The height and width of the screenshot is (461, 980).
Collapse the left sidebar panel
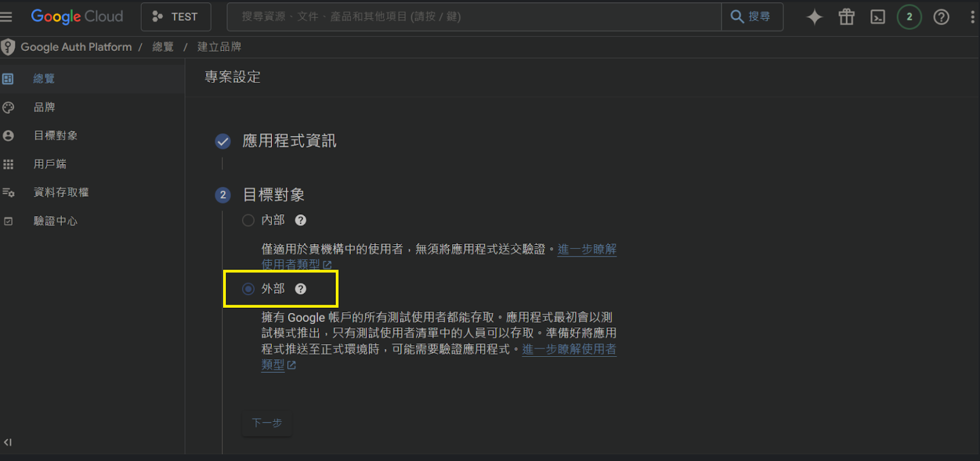[x=8, y=442]
